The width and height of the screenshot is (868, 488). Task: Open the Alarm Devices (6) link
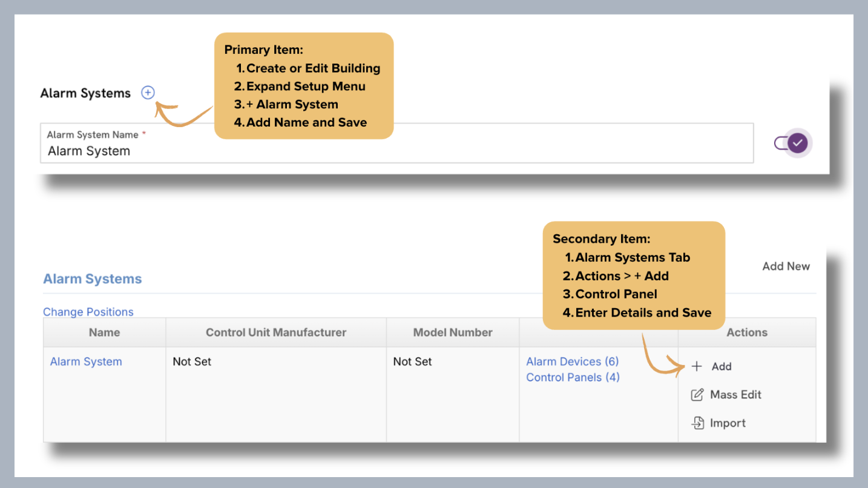point(573,361)
